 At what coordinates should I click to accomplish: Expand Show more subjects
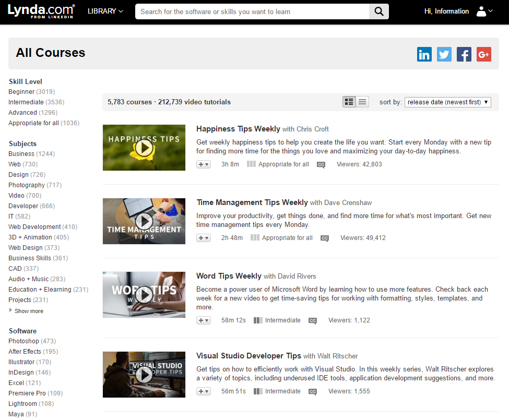click(x=26, y=311)
